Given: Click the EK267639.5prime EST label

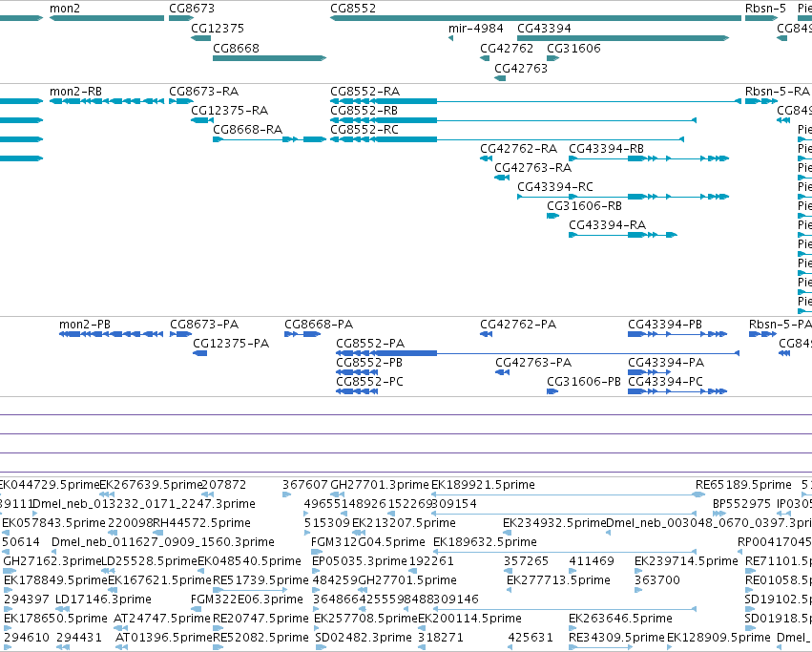Looking at the screenshot, I should coord(150,485).
